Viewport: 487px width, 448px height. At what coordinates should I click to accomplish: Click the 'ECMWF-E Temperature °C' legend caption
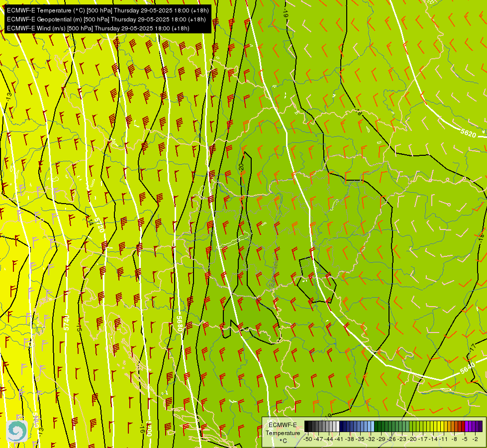point(283,433)
